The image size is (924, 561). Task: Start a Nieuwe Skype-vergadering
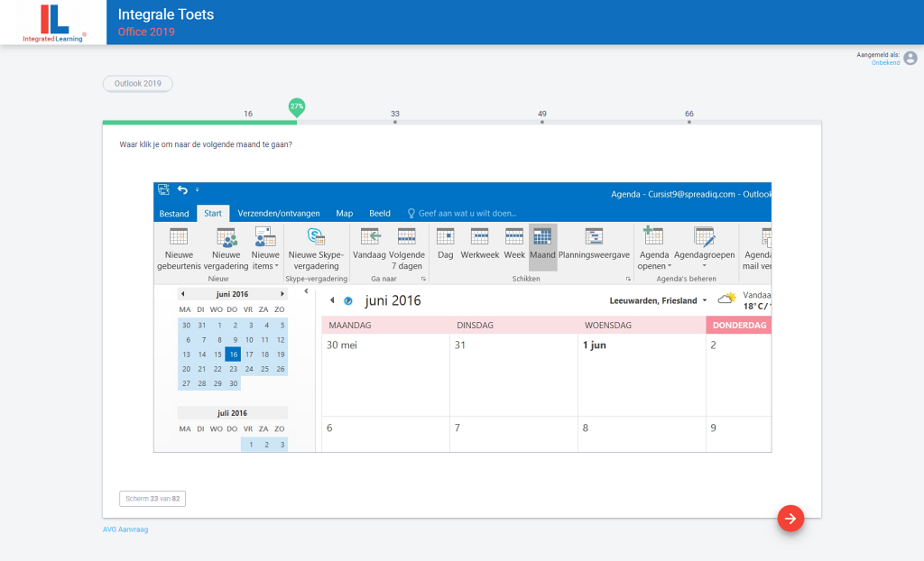click(316, 237)
